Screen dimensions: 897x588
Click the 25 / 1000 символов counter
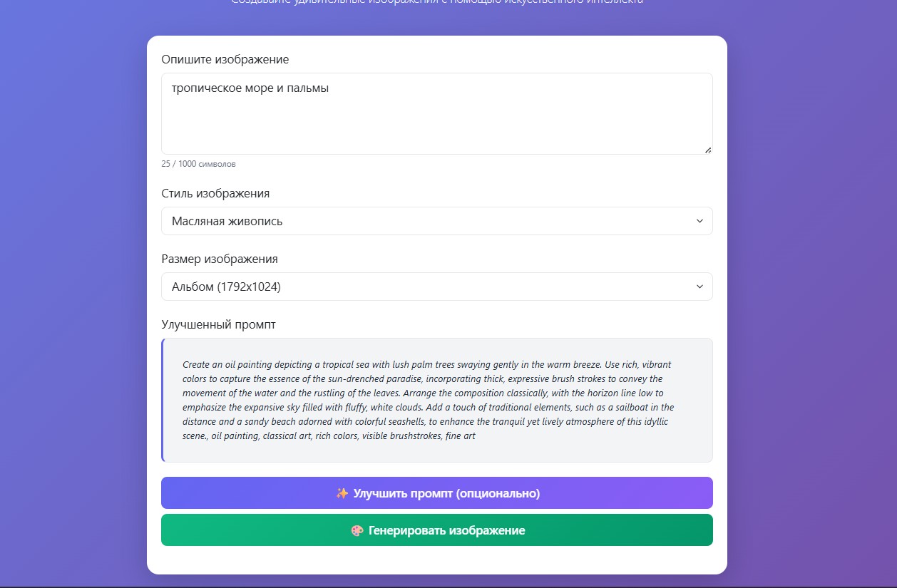[198, 164]
